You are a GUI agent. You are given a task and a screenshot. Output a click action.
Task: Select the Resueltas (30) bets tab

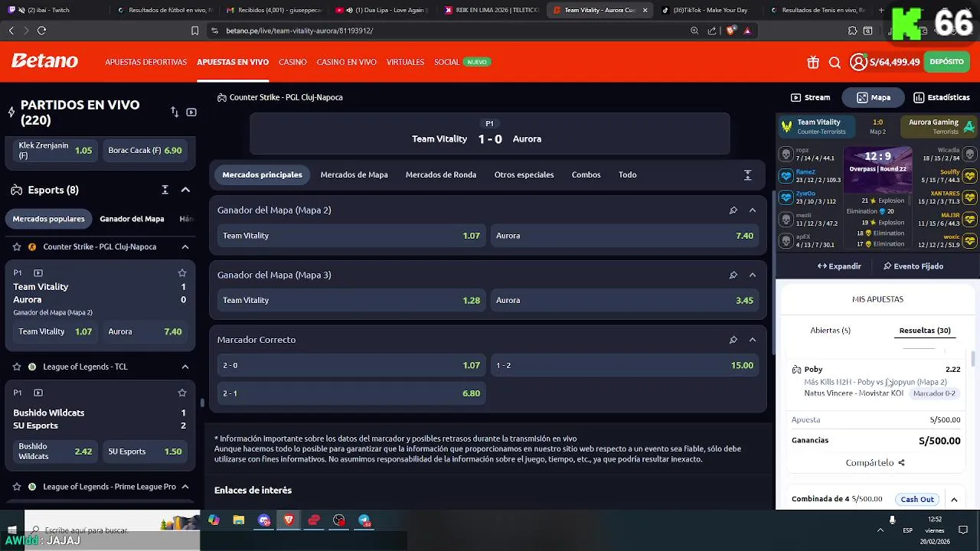point(925,331)
